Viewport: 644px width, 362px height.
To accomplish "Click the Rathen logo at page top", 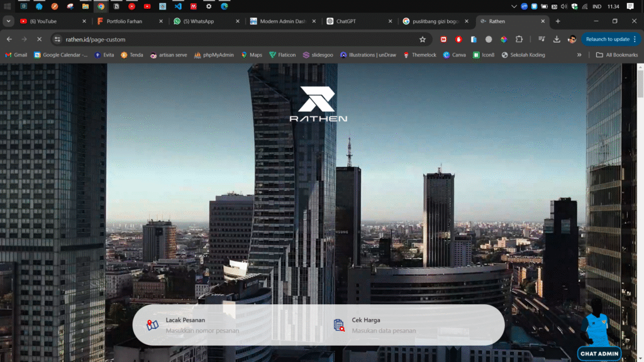I will click(x=318, y=104).
